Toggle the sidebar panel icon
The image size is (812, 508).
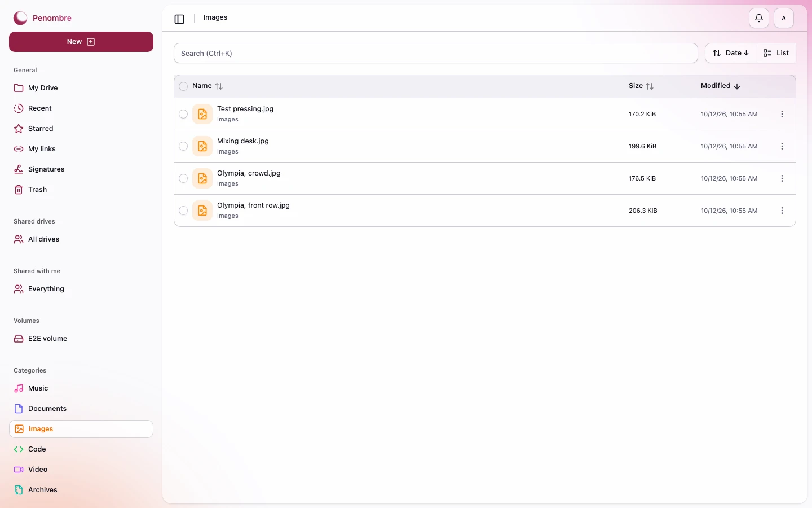tap(179, 19)
